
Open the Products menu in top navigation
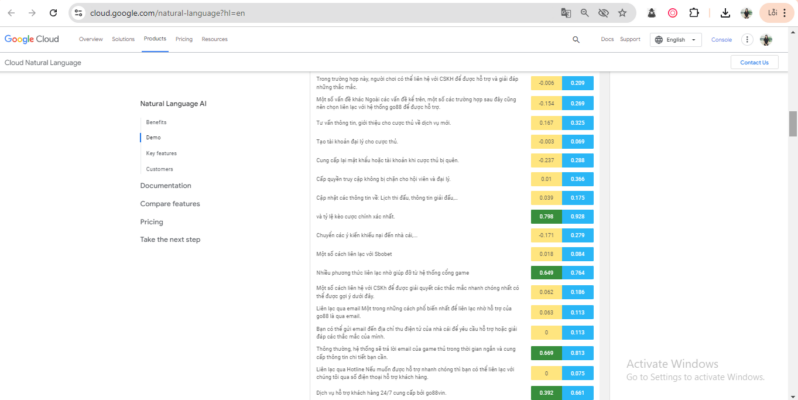click(x=155, y=39)
